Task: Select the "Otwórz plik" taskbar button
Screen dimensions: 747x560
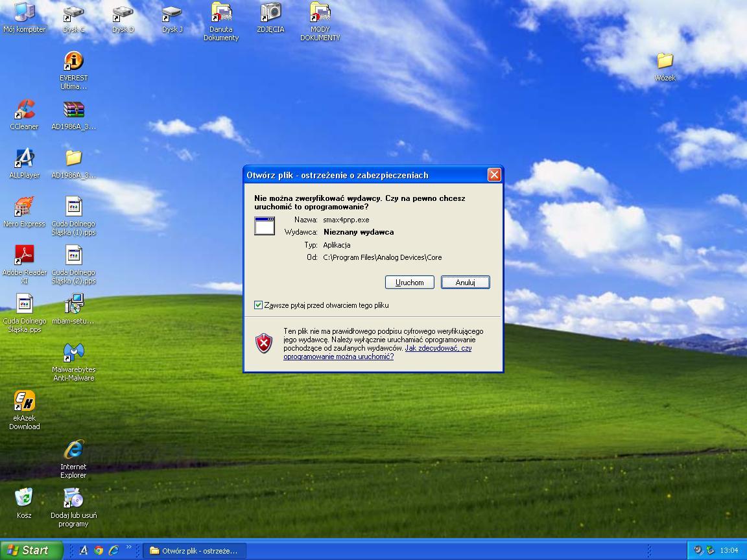Action: [193, 550]
